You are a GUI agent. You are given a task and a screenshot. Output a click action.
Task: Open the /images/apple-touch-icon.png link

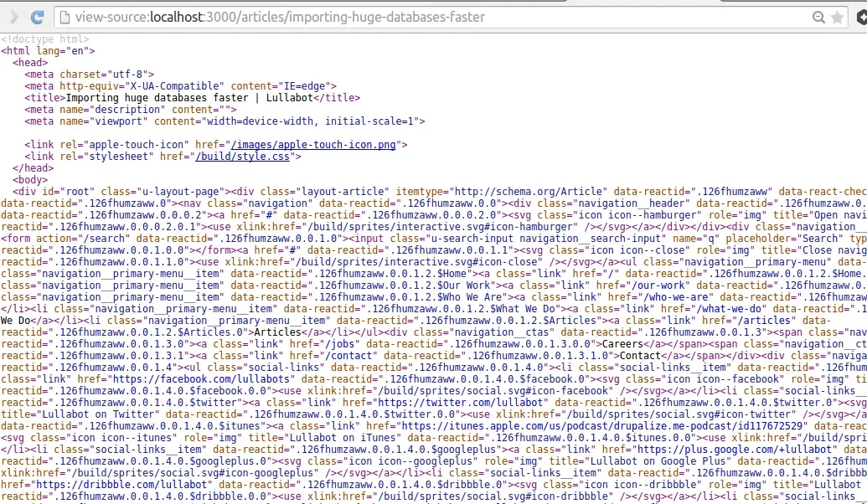coord(315,145)
